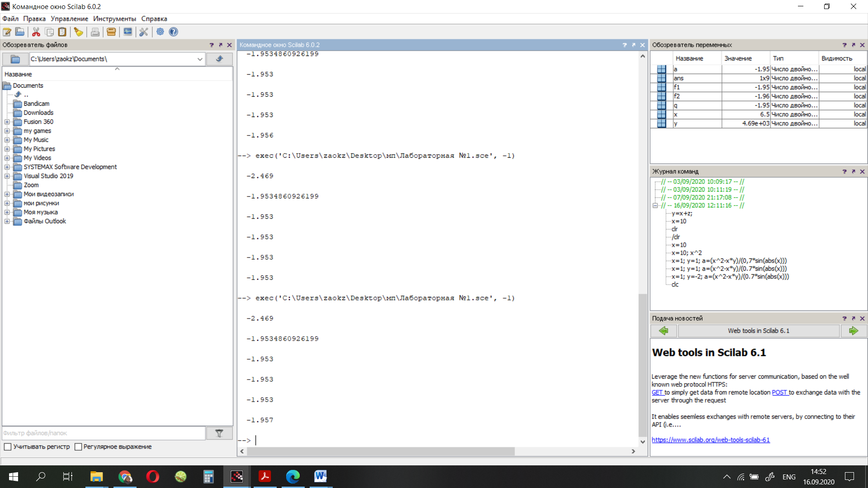The image size is (868, 488).
Task: Click the Open file toolbar icon
Action: 20,32
